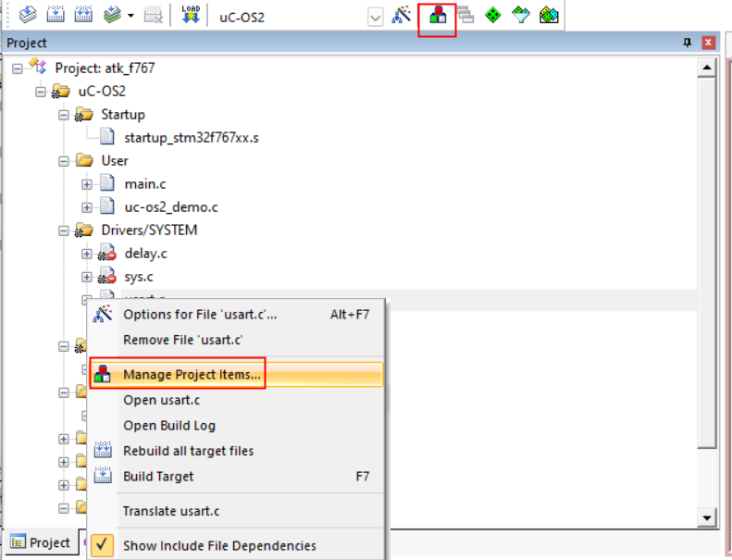Viewport: 732px width, 560px height.
Task: Open Manage Run-Time Environment green diamond icon
Action: click(x=492, y=15)
